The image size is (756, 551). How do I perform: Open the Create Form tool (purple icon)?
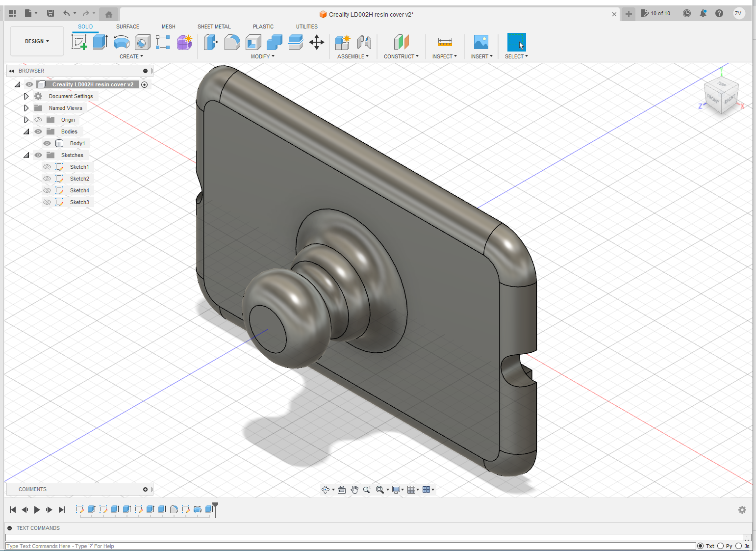(184, 42)
